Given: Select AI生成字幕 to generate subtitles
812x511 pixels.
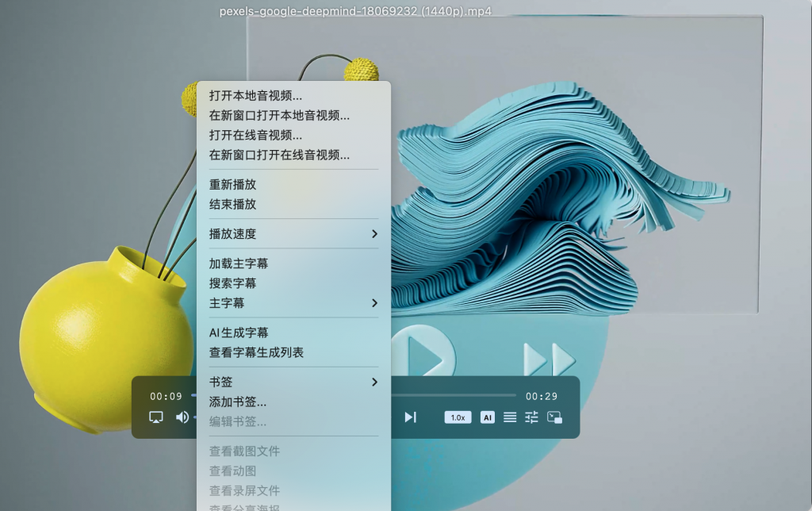Looking at the screenshot, I should 238,332.
